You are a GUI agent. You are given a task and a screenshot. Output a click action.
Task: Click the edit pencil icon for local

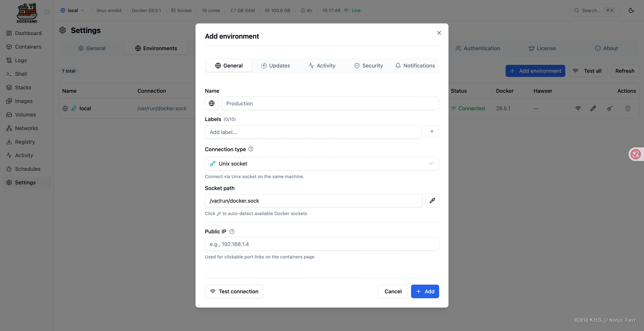pos(593,108)
